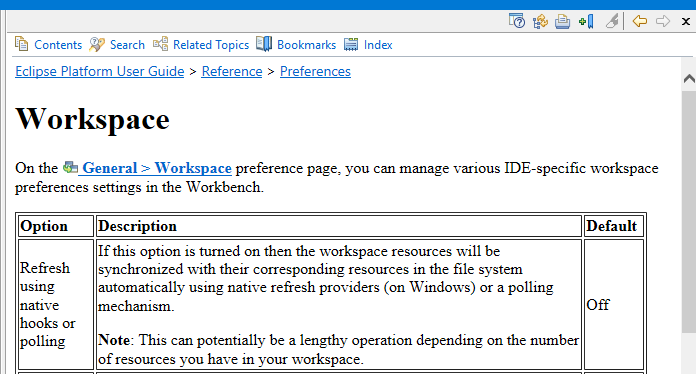This screenshot has width=696, height=374.
Task: Bookmark this document with the plus icon
Action: click(x=586, y=21)
